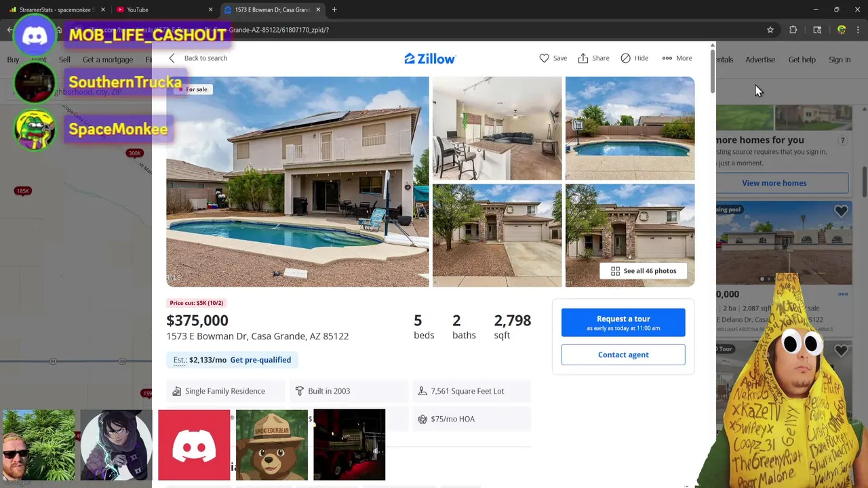Open See all 46 photos

pyautogui.click(x=643, y=271)
